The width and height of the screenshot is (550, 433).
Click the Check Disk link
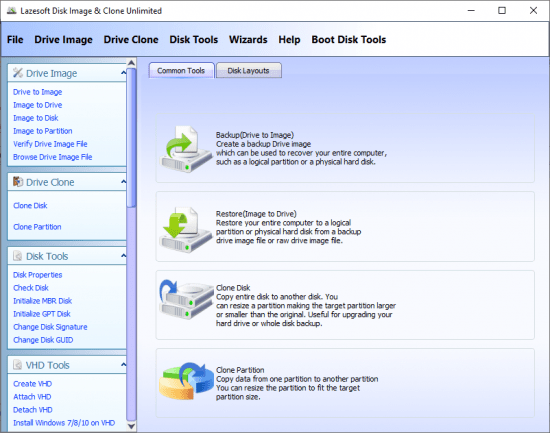click(31, 288)
